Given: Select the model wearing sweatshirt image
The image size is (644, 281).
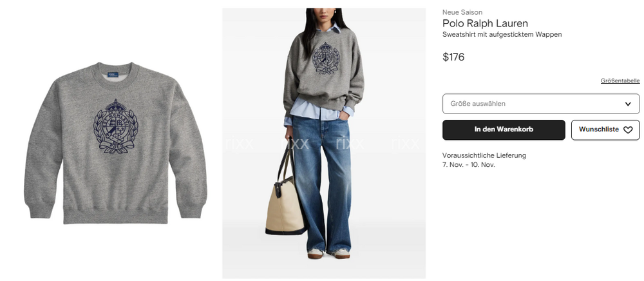Looking at the screenshot, I should pos(324,143).
